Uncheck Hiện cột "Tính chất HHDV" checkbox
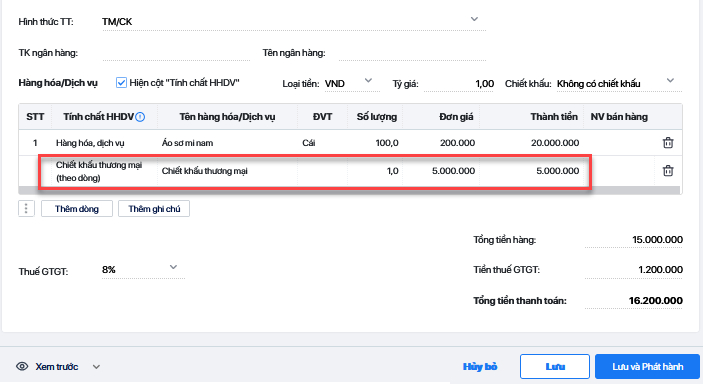The image size is (703, 384). coord(121,83)
